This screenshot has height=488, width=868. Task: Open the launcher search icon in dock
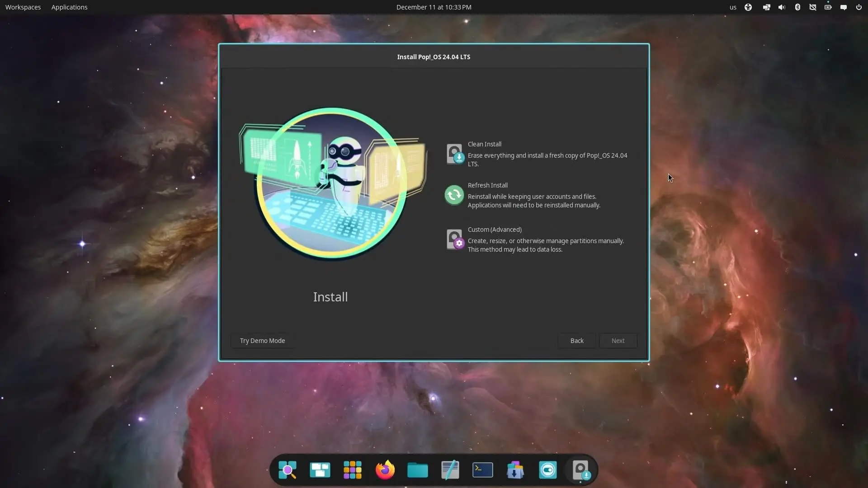click(288, 470)
